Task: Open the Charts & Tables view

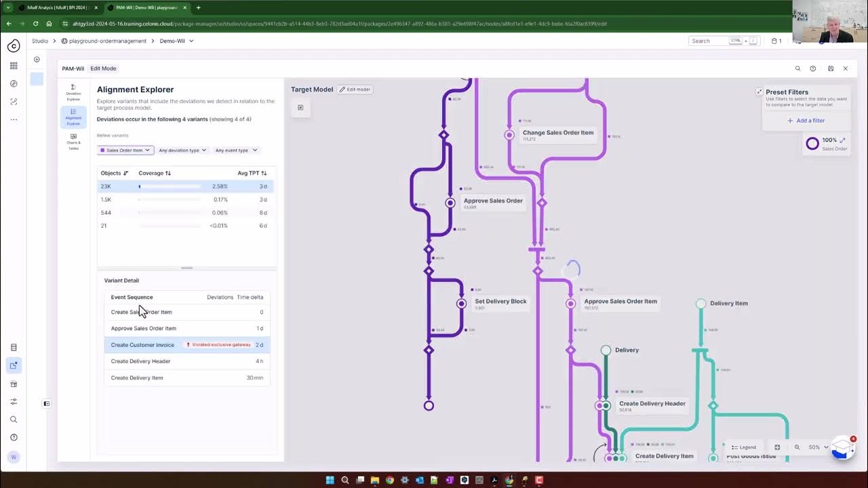Action: (73, 141)
